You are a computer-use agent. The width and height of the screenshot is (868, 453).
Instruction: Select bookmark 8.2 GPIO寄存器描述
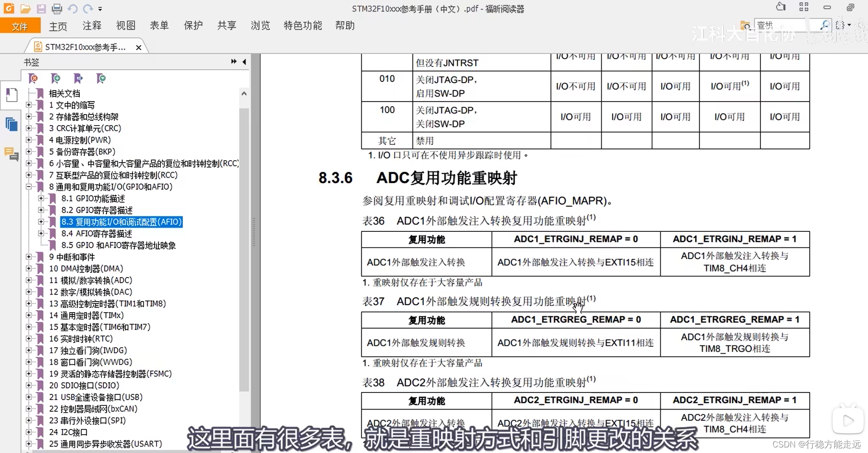point(96,210)
